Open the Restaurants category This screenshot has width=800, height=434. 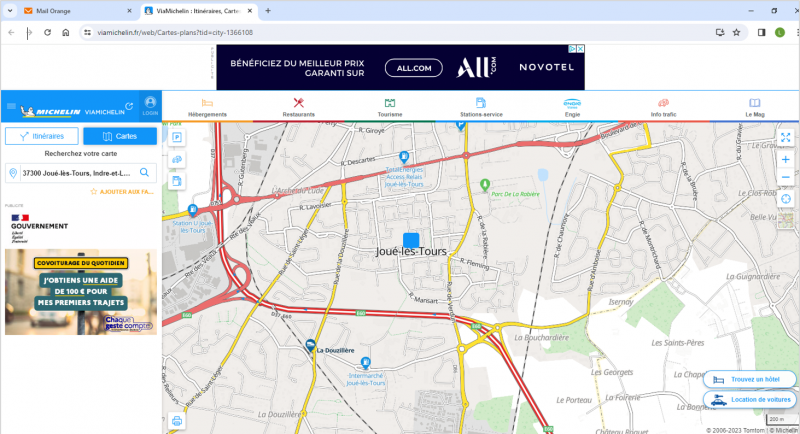coord(298,107)
